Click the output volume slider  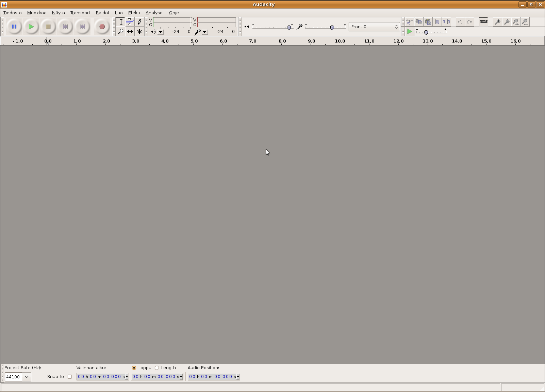coord(272,27)
